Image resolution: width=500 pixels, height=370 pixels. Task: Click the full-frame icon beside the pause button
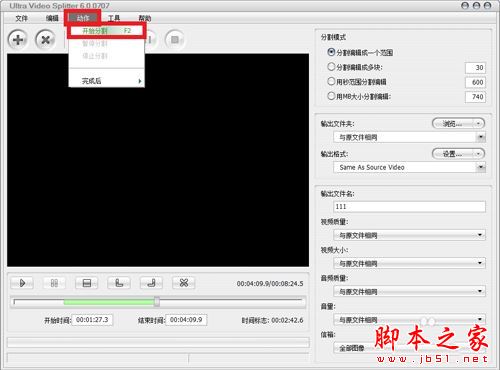[86, 283]
